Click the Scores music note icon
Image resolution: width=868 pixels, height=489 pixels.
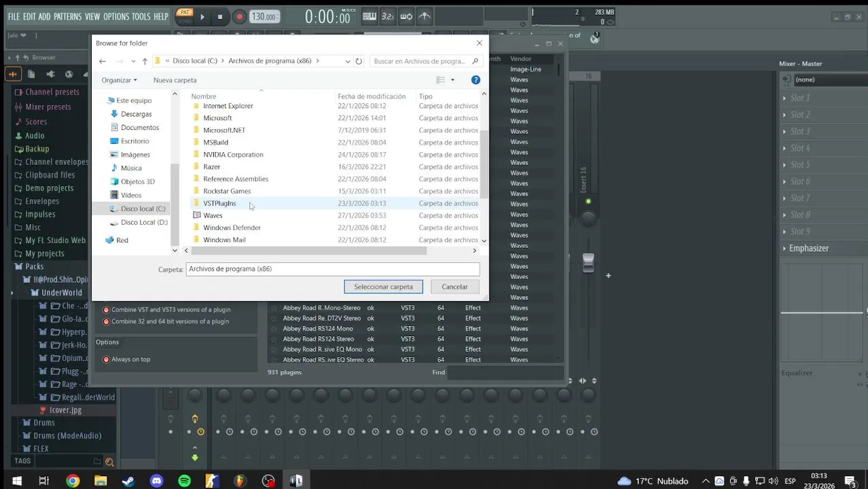18,122
